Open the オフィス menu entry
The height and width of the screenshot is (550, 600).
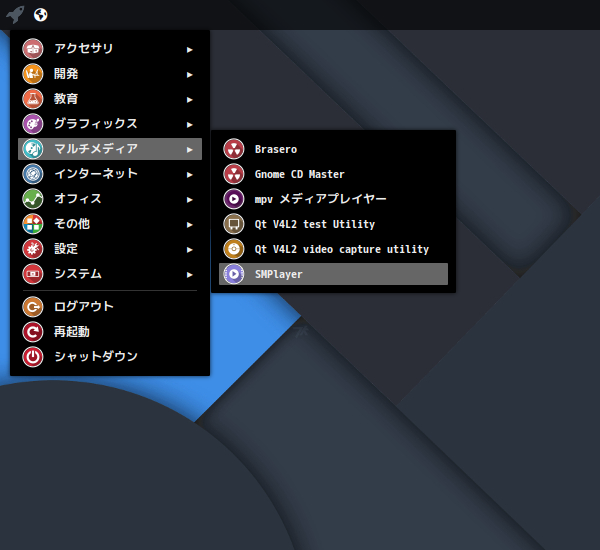coord(110,199)
